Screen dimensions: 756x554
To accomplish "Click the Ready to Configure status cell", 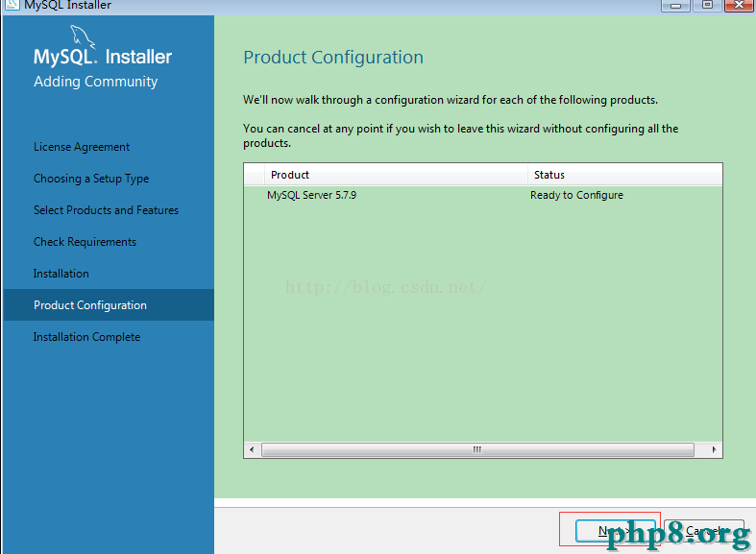I will [x=576, y=195].
